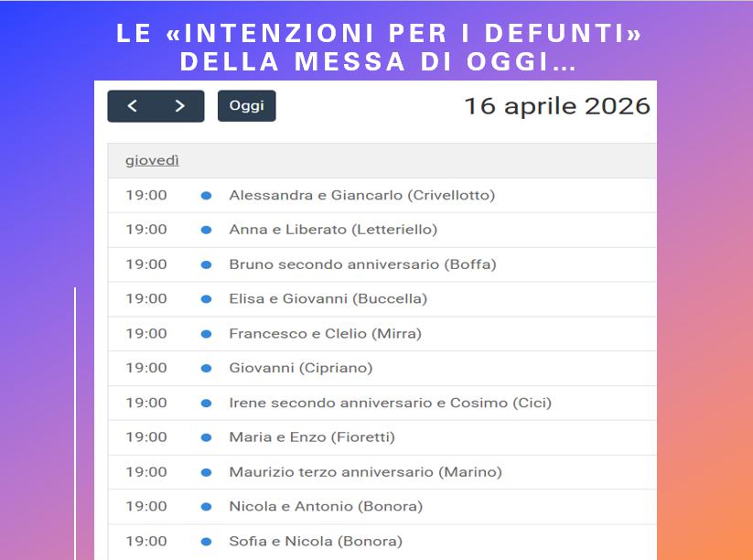This screenshot has height=560, width=753.
Task: Open the Anna e Liberato (Letteriello) event
Action: [333, 230]
